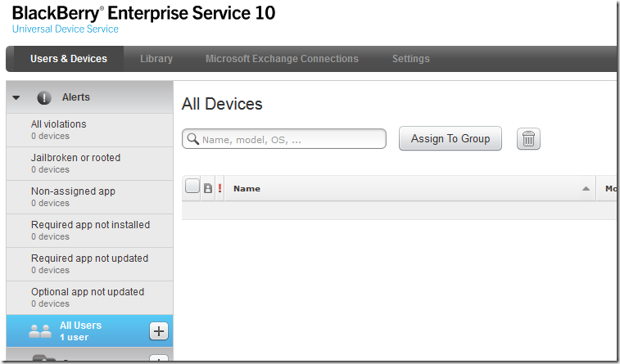Viewport: 620px width, 364px height.
Task: Click the lock status column icon
Action: click(x=208, y=188)
